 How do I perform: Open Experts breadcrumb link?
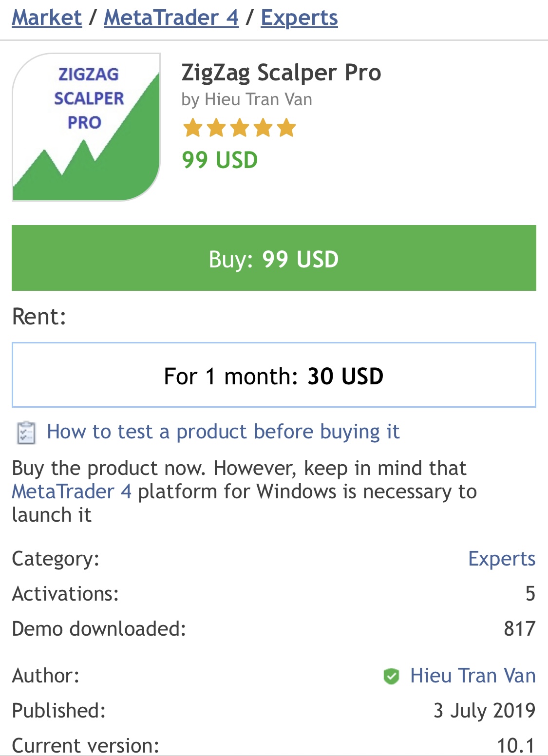pos(299,18)
